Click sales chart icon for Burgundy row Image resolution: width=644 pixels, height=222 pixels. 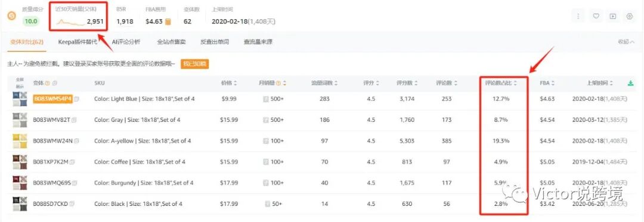[265, 183]
